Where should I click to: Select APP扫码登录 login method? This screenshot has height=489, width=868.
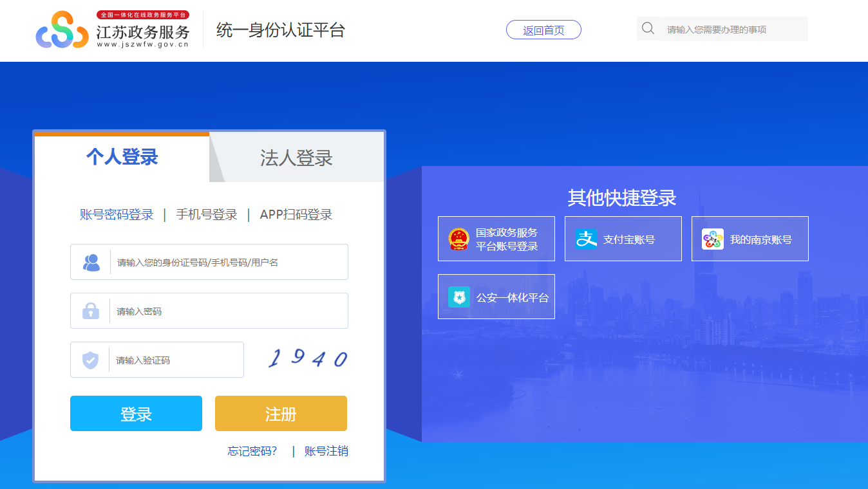coord(297,214)
